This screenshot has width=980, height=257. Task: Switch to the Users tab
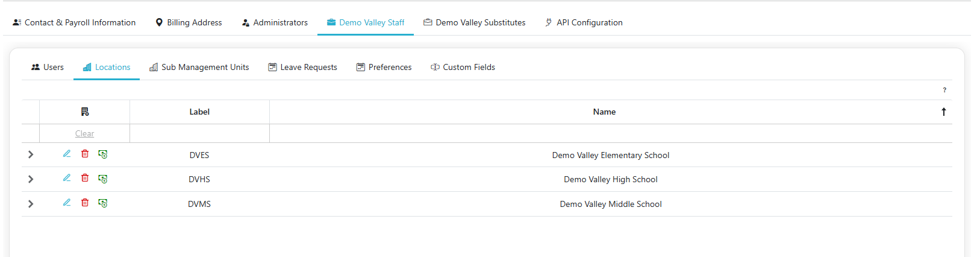[x=48, y=67]
